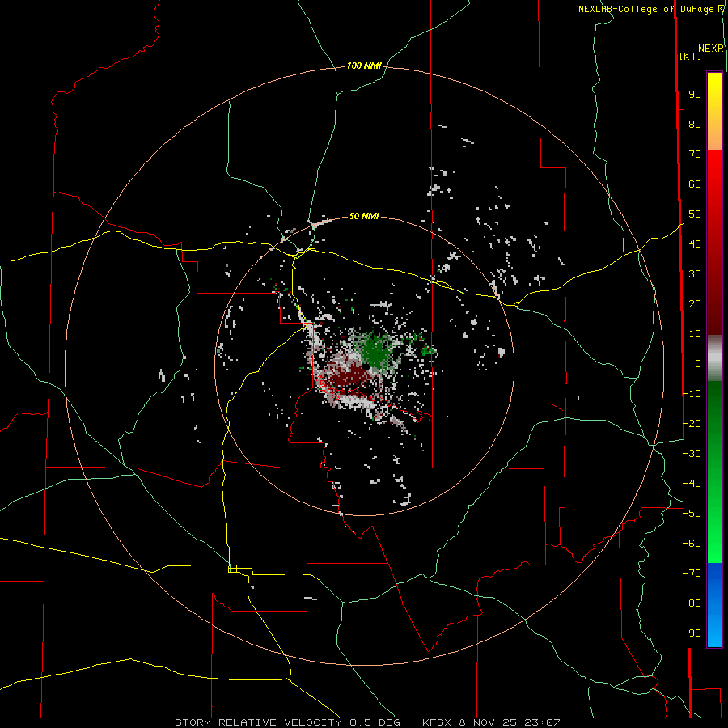The height and width of the screenshot is (728, 728).
Task: Click the -60 value on velocity scale
Action: point(692,544)
